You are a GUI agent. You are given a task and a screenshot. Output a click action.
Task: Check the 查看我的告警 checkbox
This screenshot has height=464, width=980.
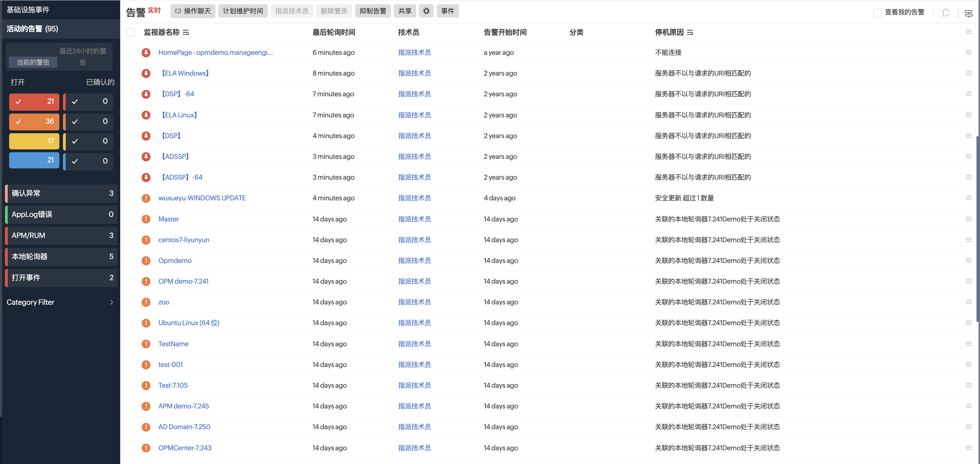pyautogui.click(x=878, y=12)
